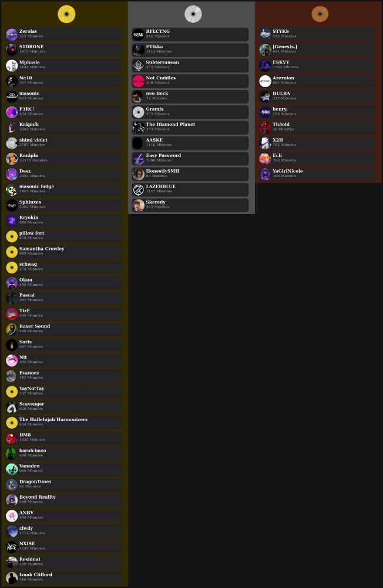The width and height of the screenshot is (383, 588).
Task: Click Skeredy's photo avatar
Action: pos(138,205)
